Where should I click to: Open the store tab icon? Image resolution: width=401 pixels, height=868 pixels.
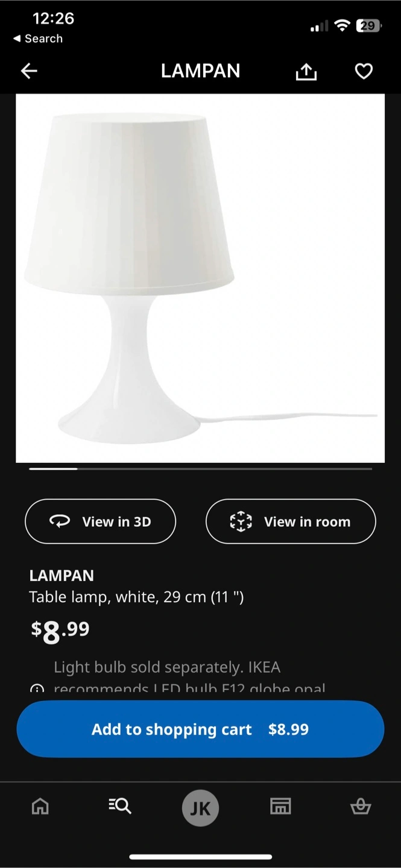point(280,806)
